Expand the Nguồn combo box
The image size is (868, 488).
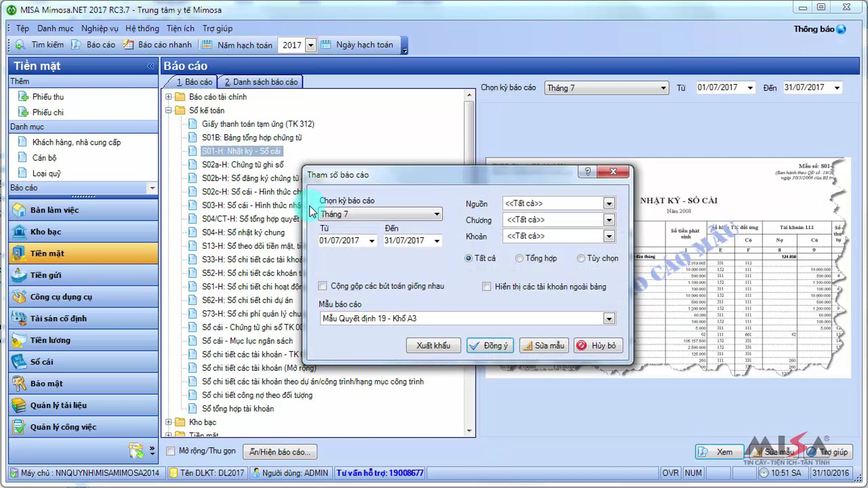click(x=609, y=204)
